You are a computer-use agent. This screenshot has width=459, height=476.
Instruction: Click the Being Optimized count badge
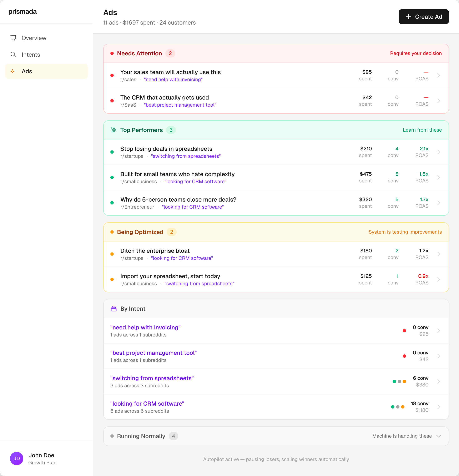point(171,232)
